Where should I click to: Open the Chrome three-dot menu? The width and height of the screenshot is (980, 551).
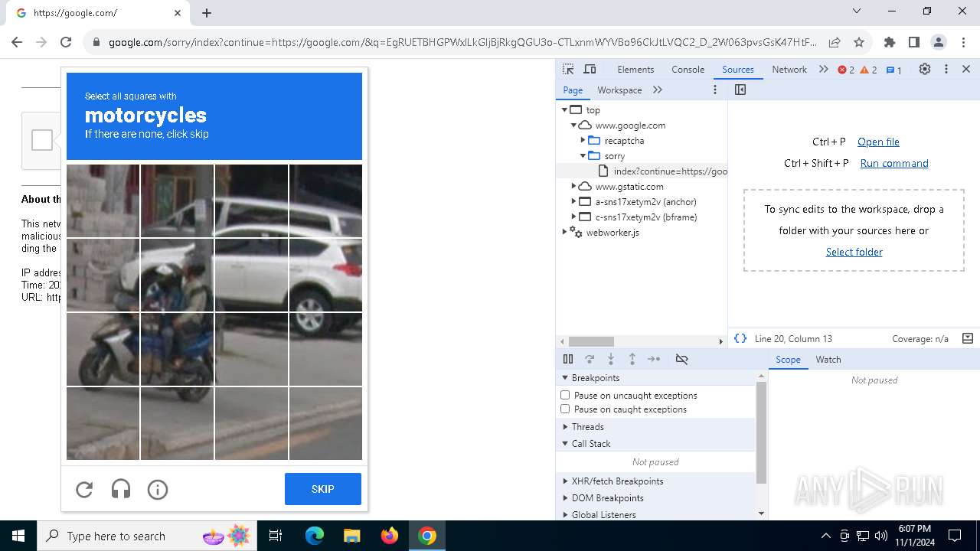[963, 42]
